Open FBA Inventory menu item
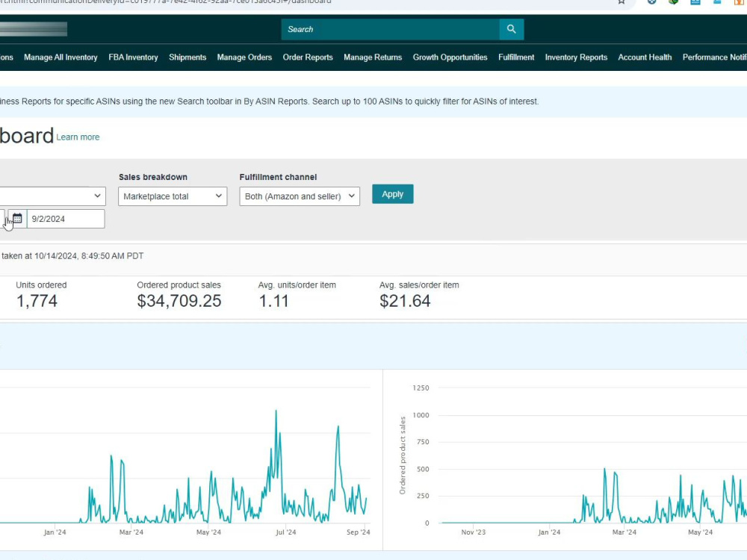This screenshot has height=560, width=747. (133, 57)
